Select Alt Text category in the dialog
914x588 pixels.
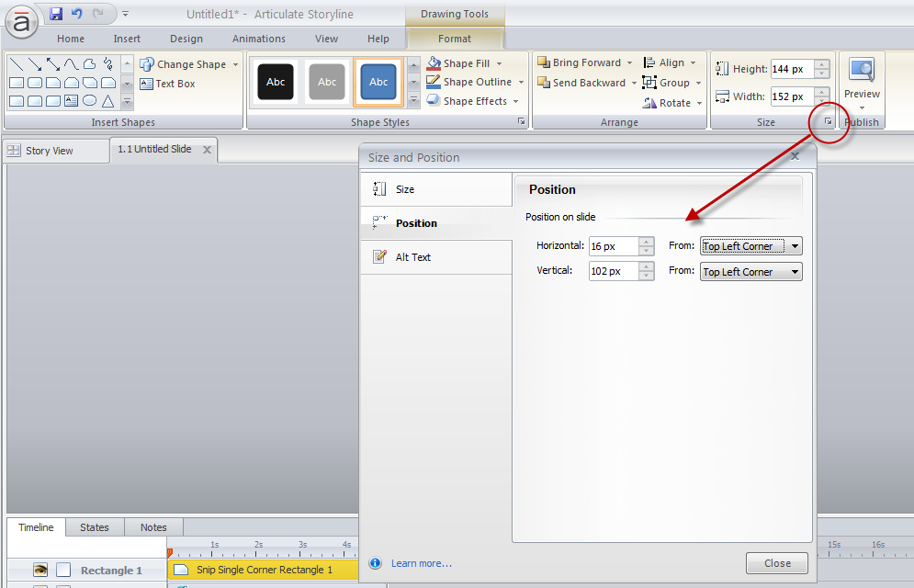click(x=436, y=257)
